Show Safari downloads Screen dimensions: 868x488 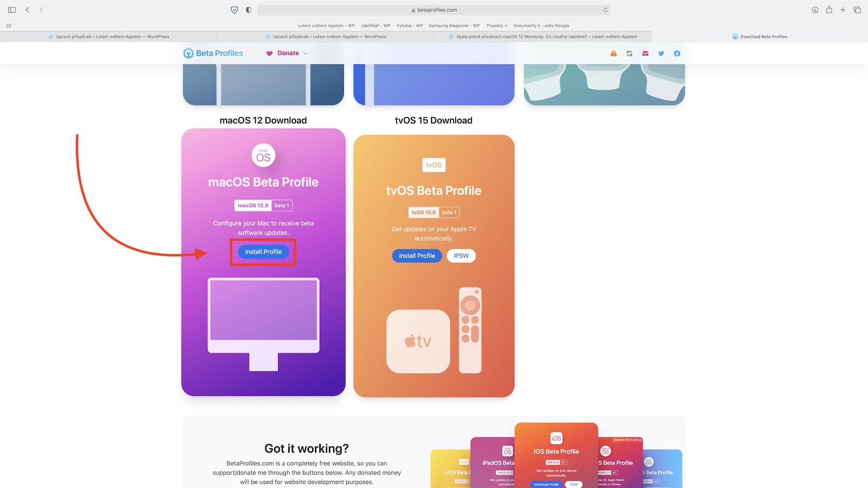pos(815,10)
